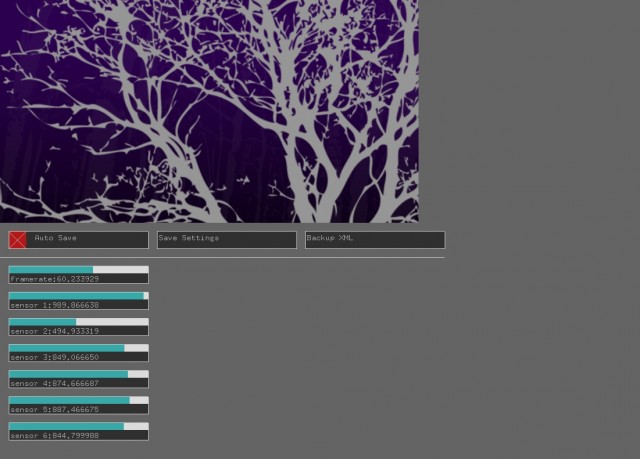
Task: Select the sensor 2:494.933319 value text
Action: pyautogui.click(x=55, y=331)
